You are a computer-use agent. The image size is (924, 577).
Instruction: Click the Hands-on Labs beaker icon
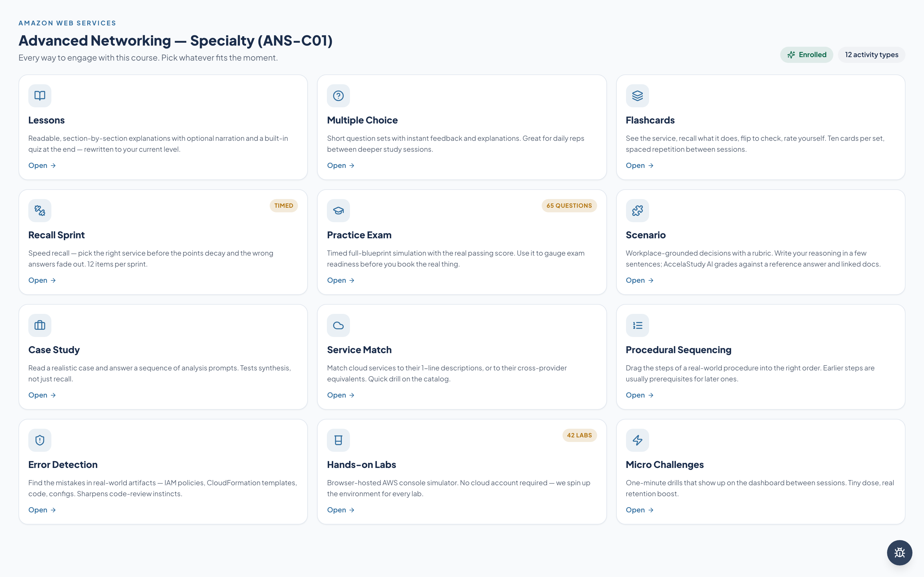(x=338, y=440)
